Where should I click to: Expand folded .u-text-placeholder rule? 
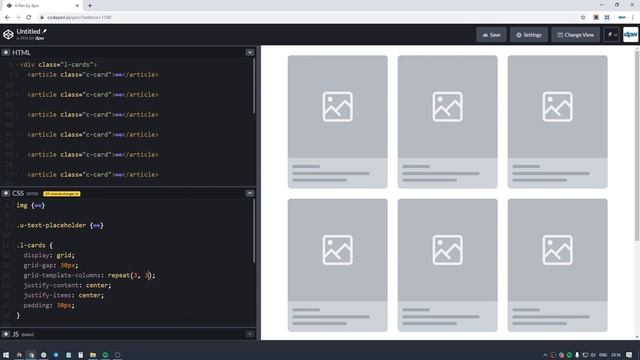[x=97, y=225]
